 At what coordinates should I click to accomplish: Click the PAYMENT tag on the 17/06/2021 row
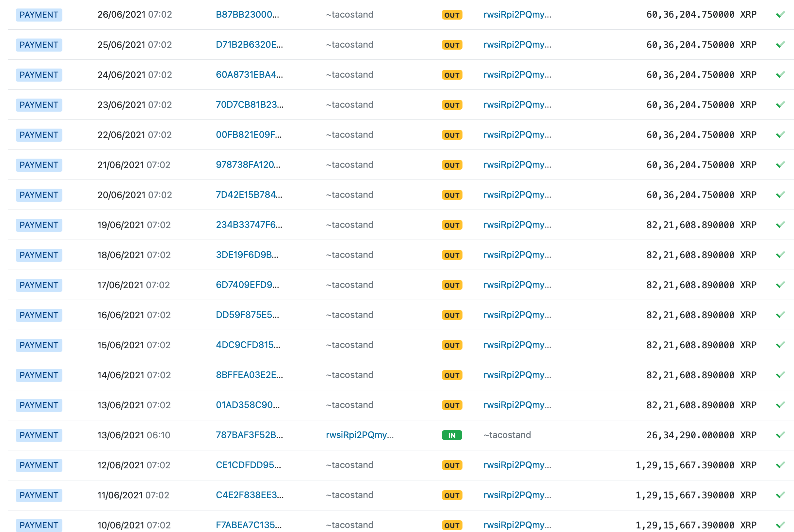click(39, 285)
